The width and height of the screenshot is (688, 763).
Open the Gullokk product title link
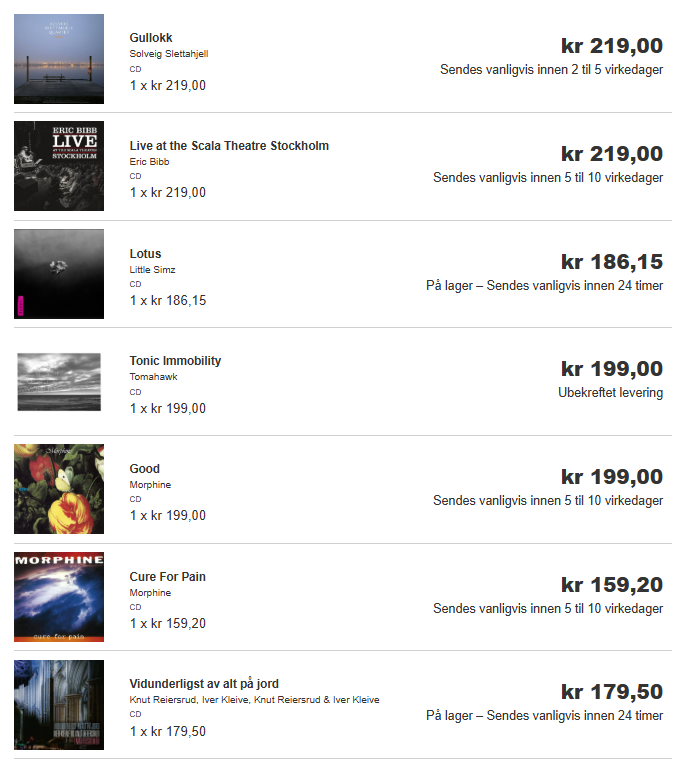click(151, 38)
